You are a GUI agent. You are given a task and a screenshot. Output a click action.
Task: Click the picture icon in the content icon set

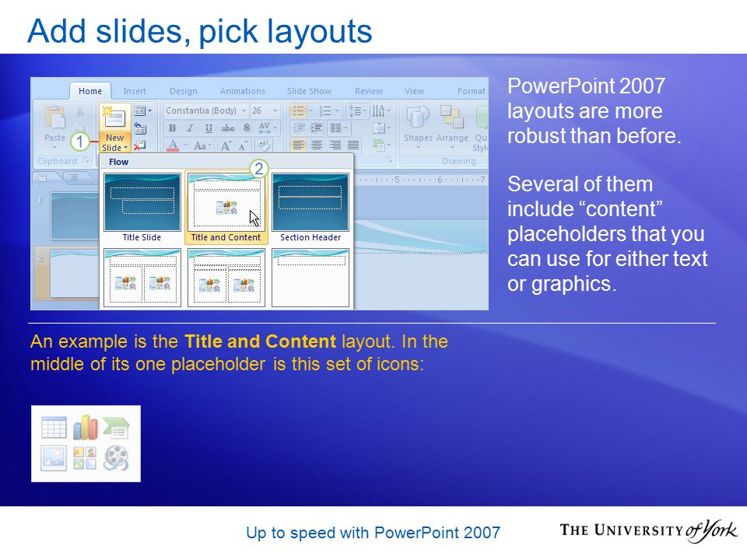pos(54,457)
